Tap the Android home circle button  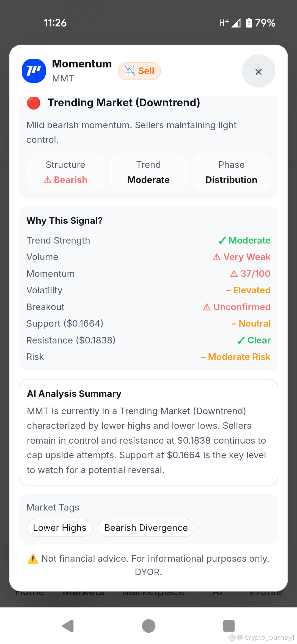148,626
